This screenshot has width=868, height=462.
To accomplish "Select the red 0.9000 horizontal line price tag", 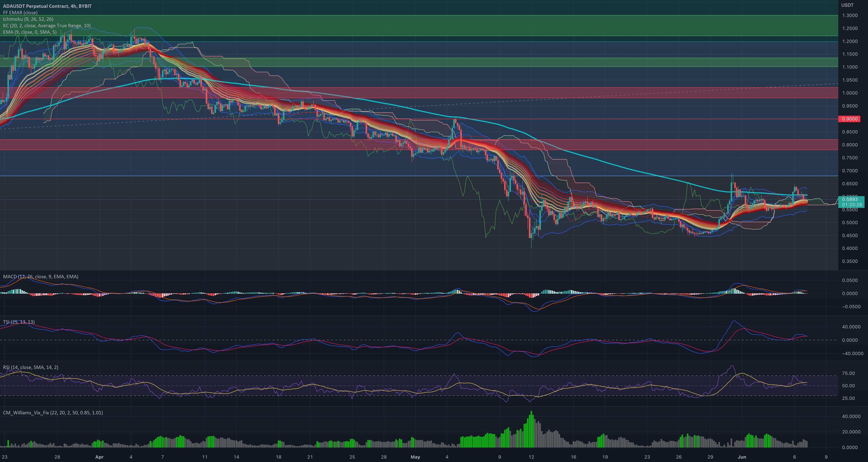I will [850, 119].
